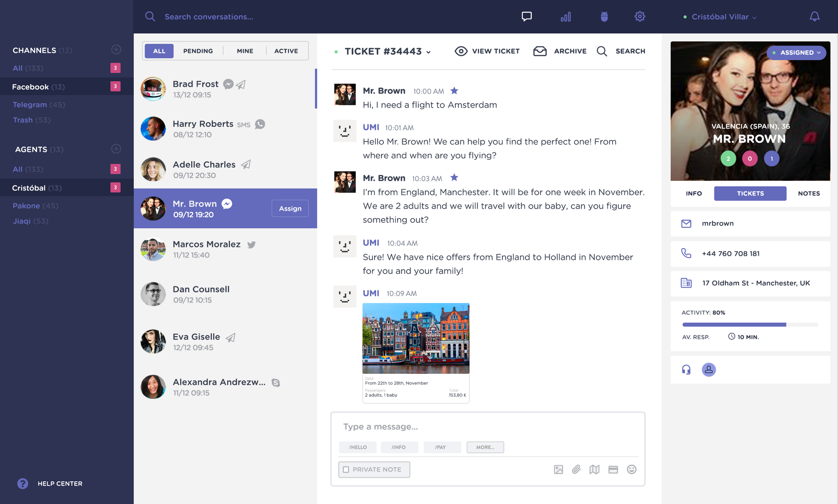
Task: Click the credit card payment icon
Action: [613, 469]
